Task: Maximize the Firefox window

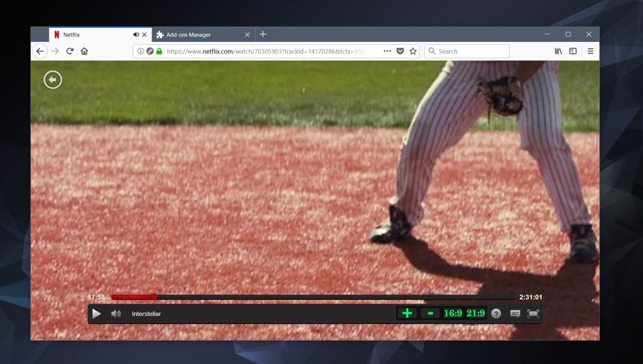Action: click(x=568, y=34)
